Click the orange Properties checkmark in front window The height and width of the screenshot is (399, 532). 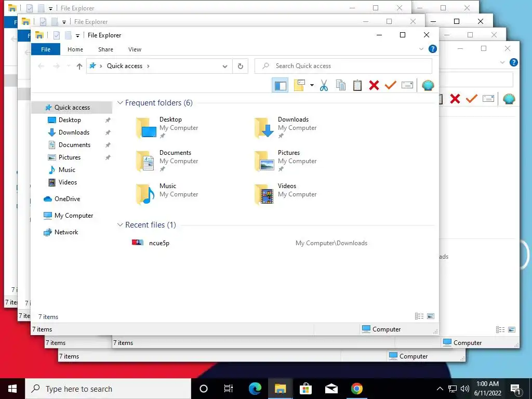click(x=391, y=86)
